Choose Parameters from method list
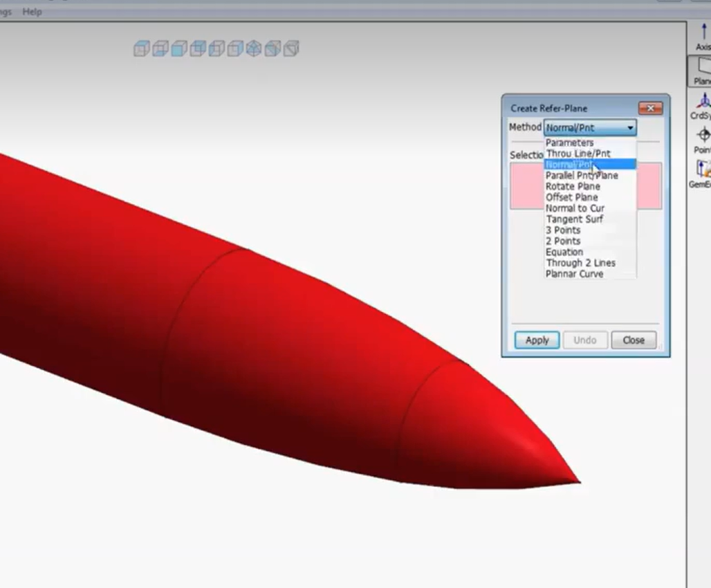The image size is (711, 588). point(590,143)
